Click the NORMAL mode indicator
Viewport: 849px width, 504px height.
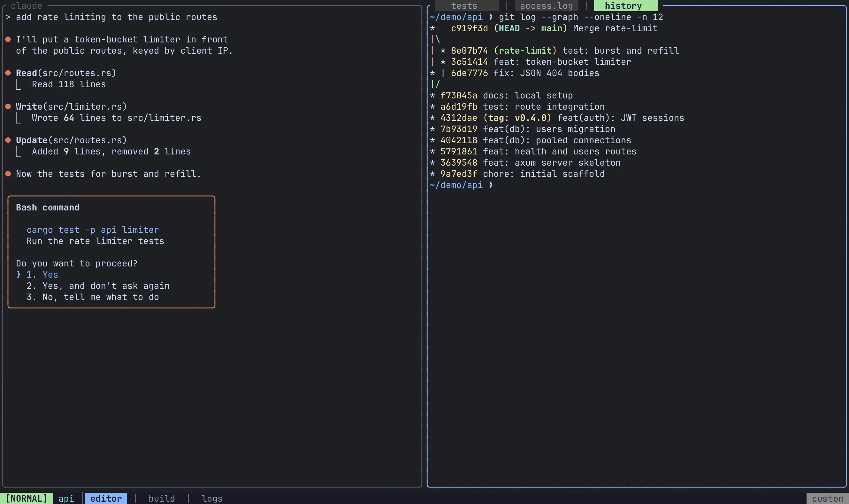27,498
